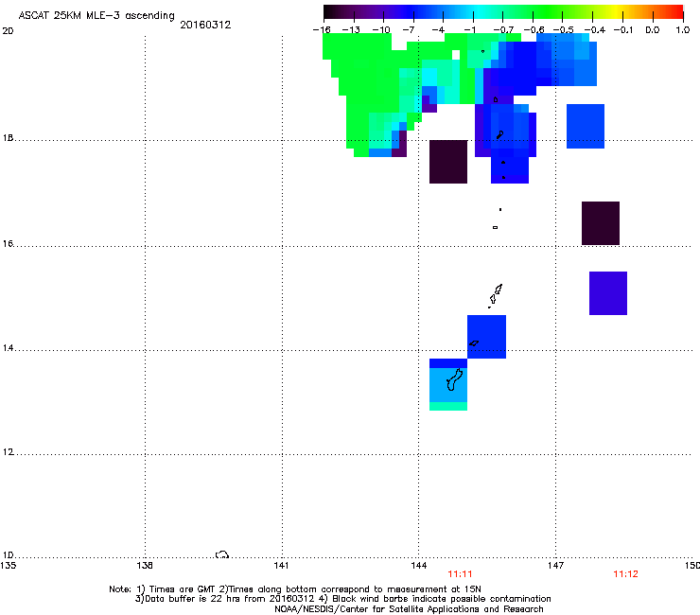Click the colorbar label -0.4
The height and width of the screenshot is (615, 700).
tap(594, 30)
